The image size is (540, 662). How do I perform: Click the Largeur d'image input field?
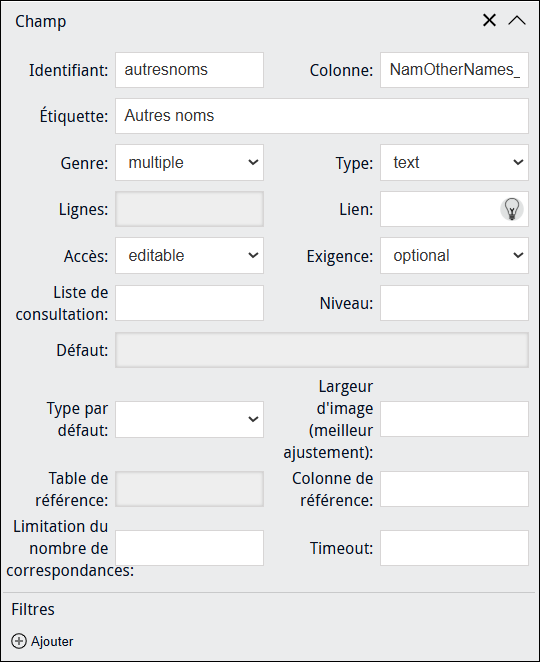[454, 419]
